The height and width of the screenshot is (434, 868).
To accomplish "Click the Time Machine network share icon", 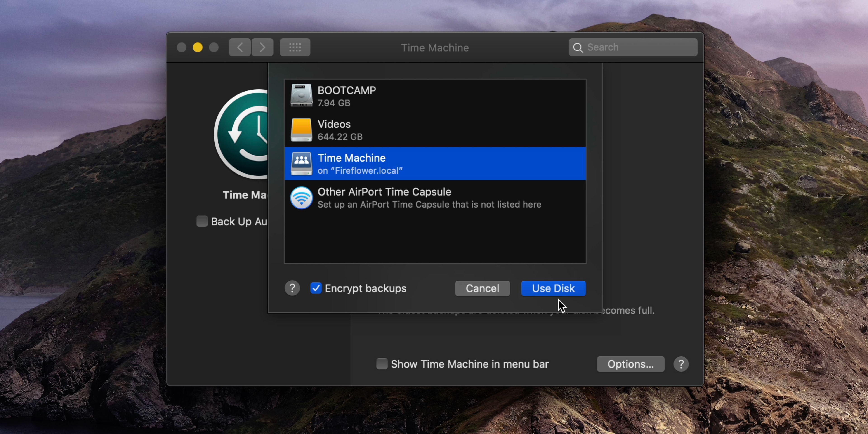I will (301, 163).
